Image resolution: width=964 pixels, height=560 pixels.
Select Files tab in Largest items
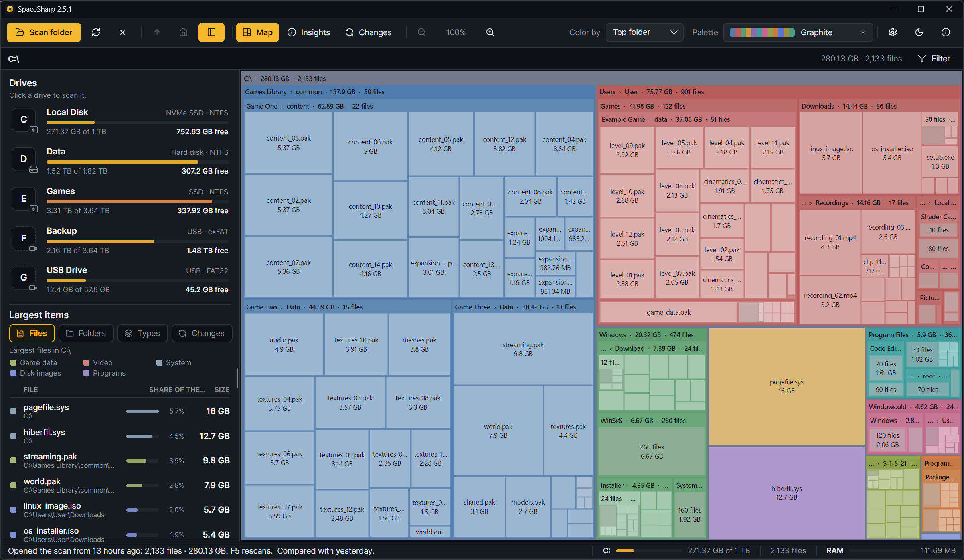[x=32, y=333]
